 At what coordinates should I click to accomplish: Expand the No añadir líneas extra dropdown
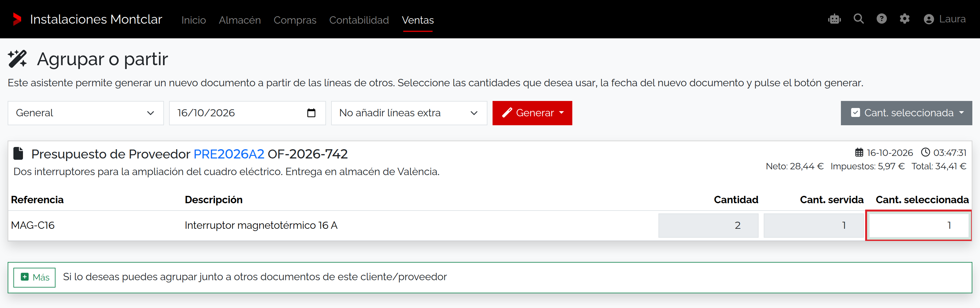[409, 113]
